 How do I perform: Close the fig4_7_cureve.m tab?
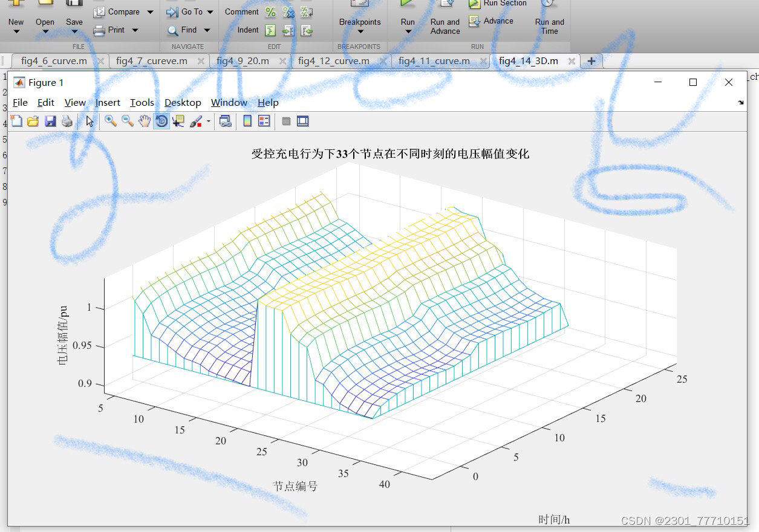point(201,61)
